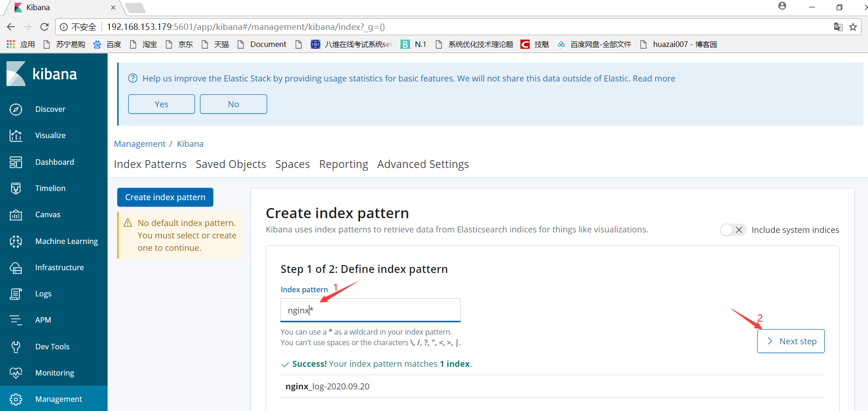Open the browser profile account icon
868x411 pixels.
[x=782, y=6]
